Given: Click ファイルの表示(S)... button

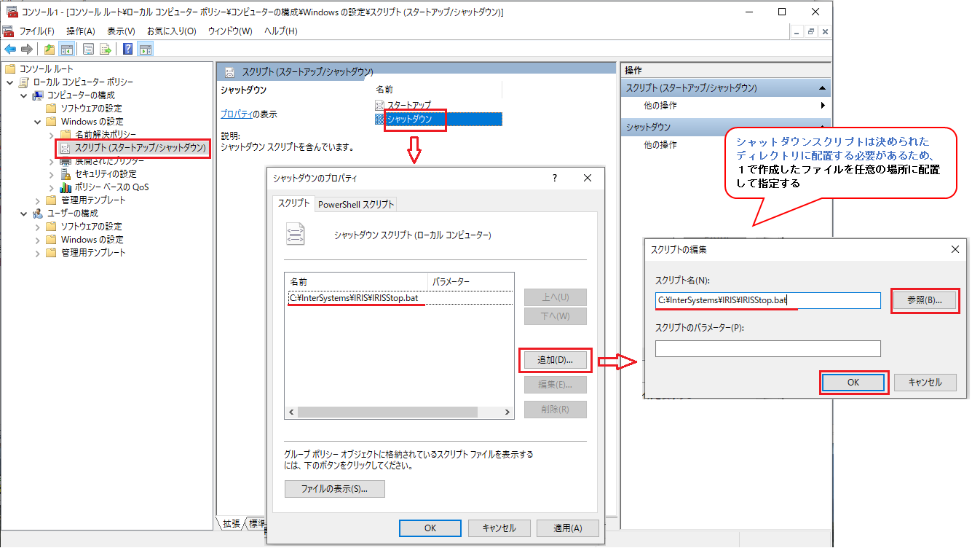Looking at the screenshot, I should [334, 489].
